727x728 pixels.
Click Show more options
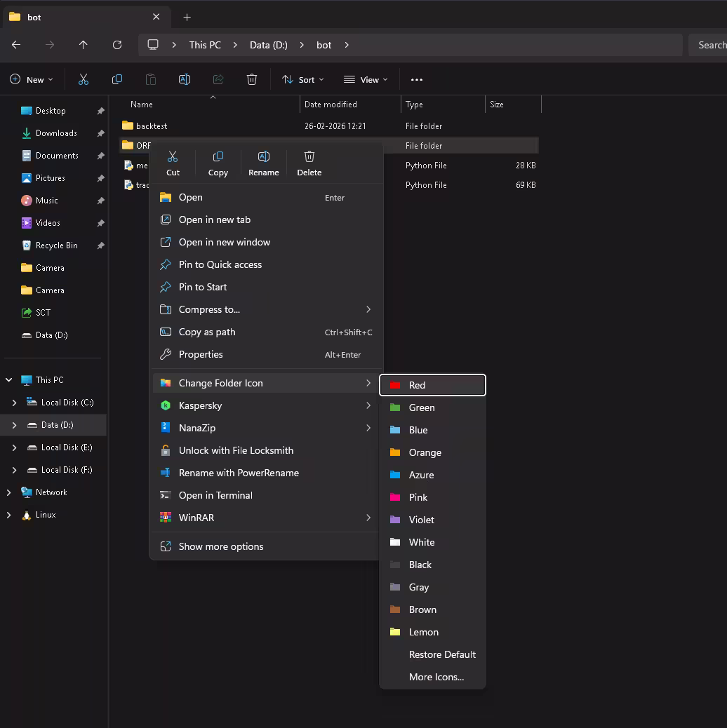266,546
